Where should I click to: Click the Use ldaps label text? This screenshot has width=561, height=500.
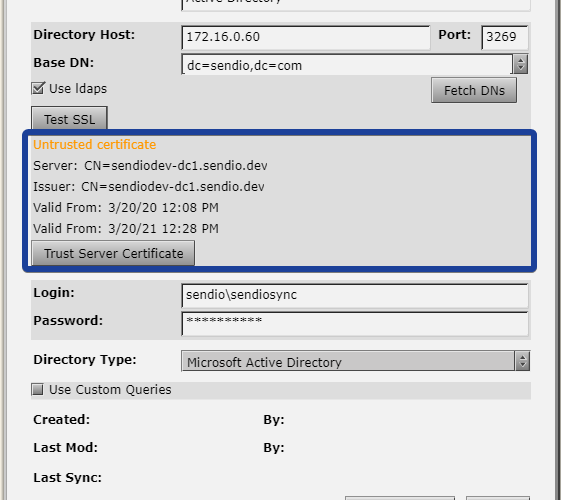pos(78,89)
